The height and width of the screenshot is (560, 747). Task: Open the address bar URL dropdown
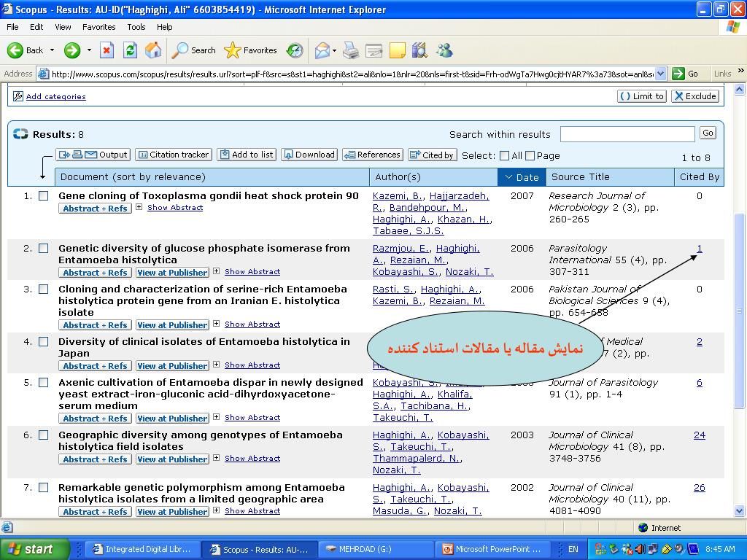[x=660, y=74]
